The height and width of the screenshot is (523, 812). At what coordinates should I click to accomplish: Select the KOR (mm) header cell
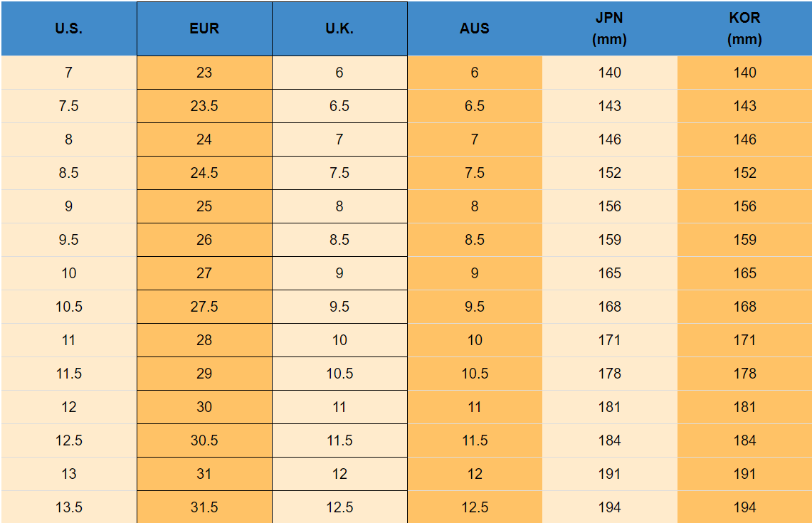(744, 29)
